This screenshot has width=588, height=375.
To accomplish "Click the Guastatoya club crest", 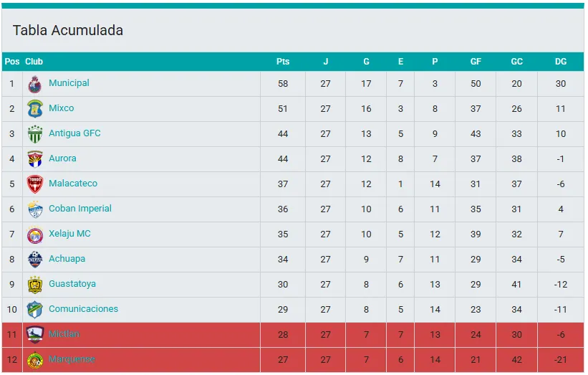I will pos(35,285).
